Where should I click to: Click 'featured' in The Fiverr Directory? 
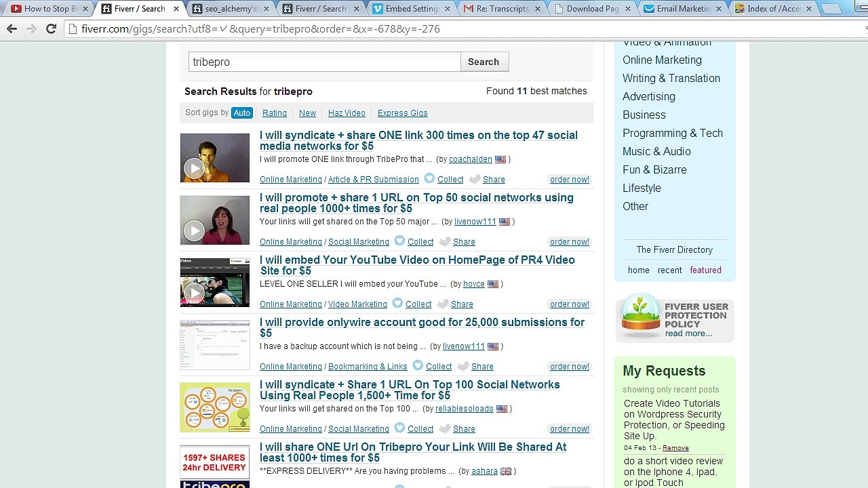point(705,270)
